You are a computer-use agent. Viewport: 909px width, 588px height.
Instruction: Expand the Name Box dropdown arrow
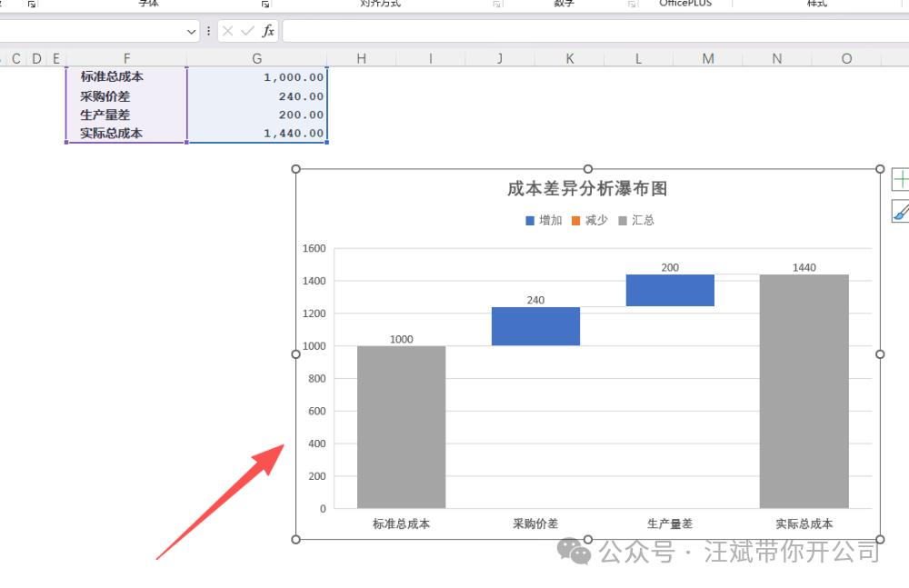tap(191, 31)
